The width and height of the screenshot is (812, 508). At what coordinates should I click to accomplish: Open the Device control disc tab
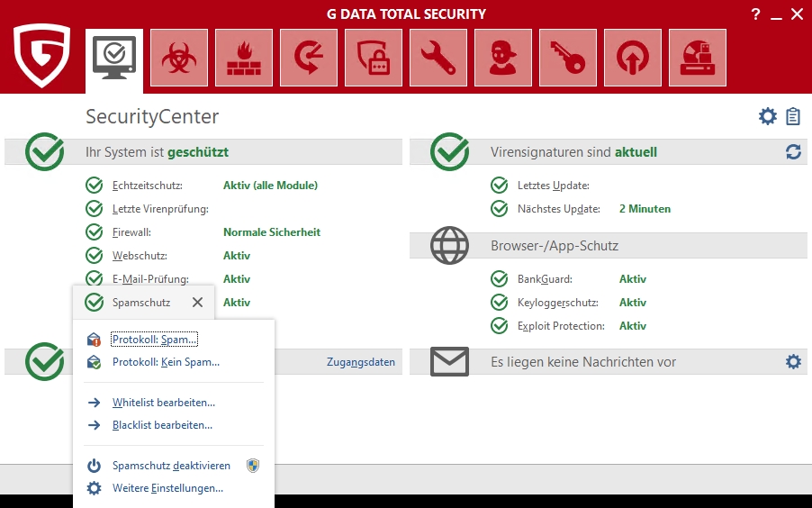click(698, 58)
